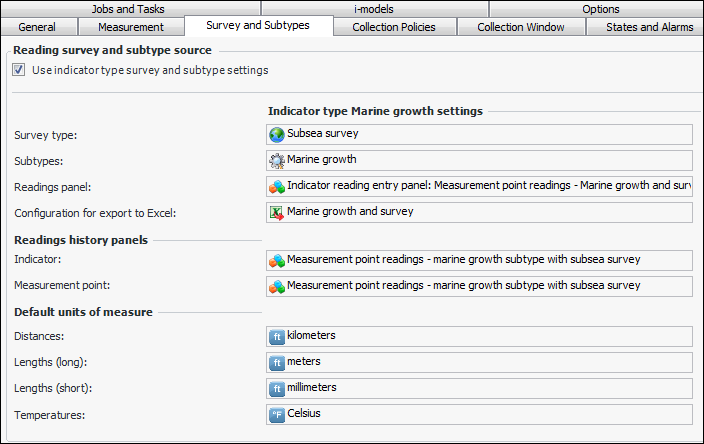Click the temperature icon beside Celsius
This screenshot has width=704, height=444.
[277, 414]
